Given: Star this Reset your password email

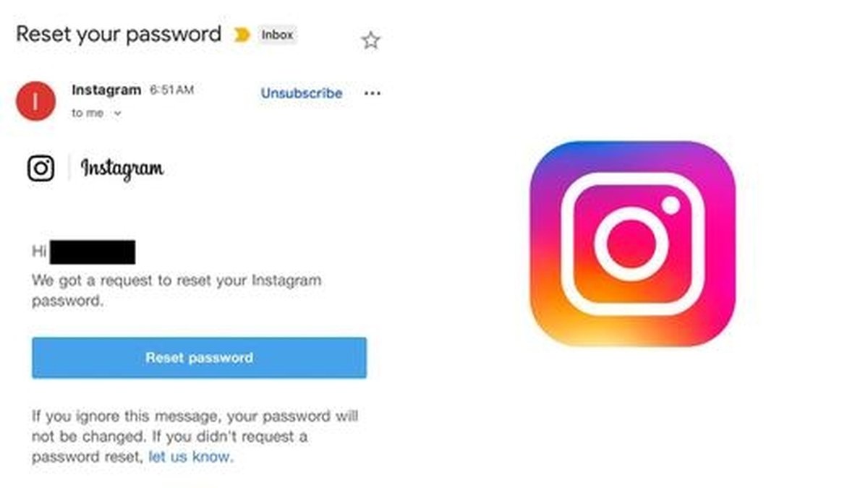Looking at the screenshot, I should coord(370,40).
